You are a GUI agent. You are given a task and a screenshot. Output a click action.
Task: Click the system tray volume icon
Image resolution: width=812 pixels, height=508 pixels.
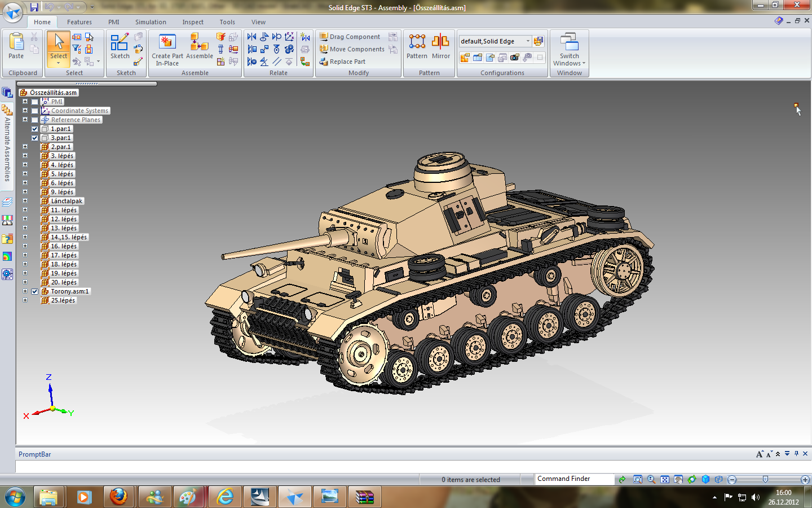pos(756,497)
